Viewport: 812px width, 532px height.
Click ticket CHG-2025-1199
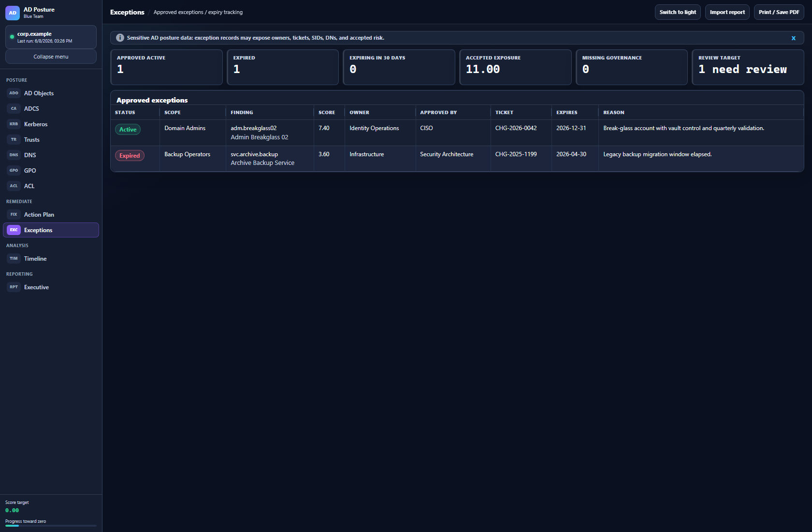(x=516, y=154)
